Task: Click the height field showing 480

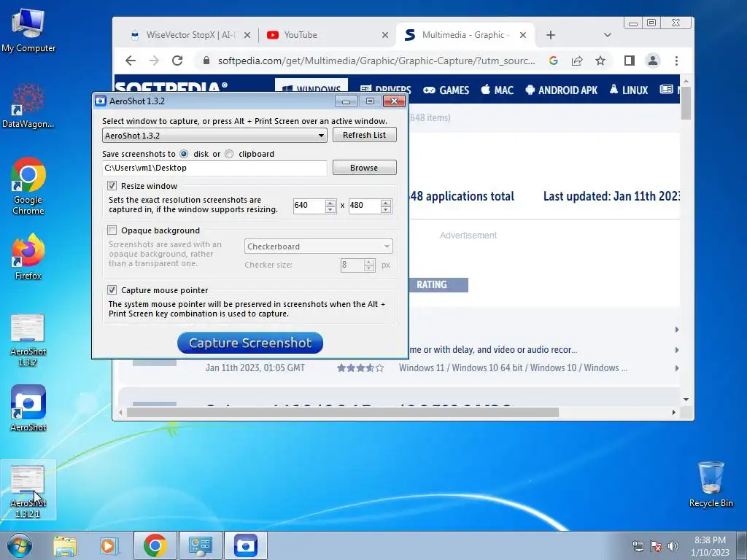Action: pyautogui.click(x=365, y=205)
